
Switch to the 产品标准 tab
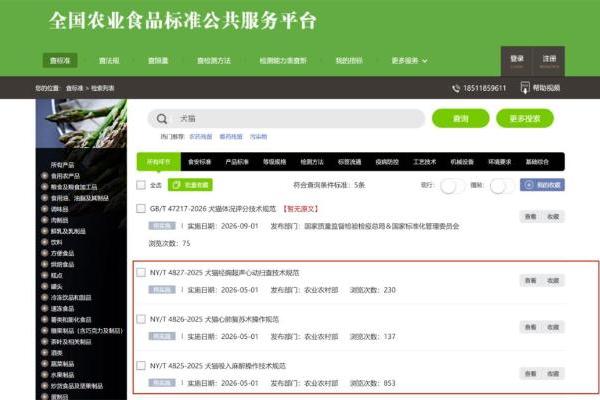pyautogui.click(x=237, y=162)
